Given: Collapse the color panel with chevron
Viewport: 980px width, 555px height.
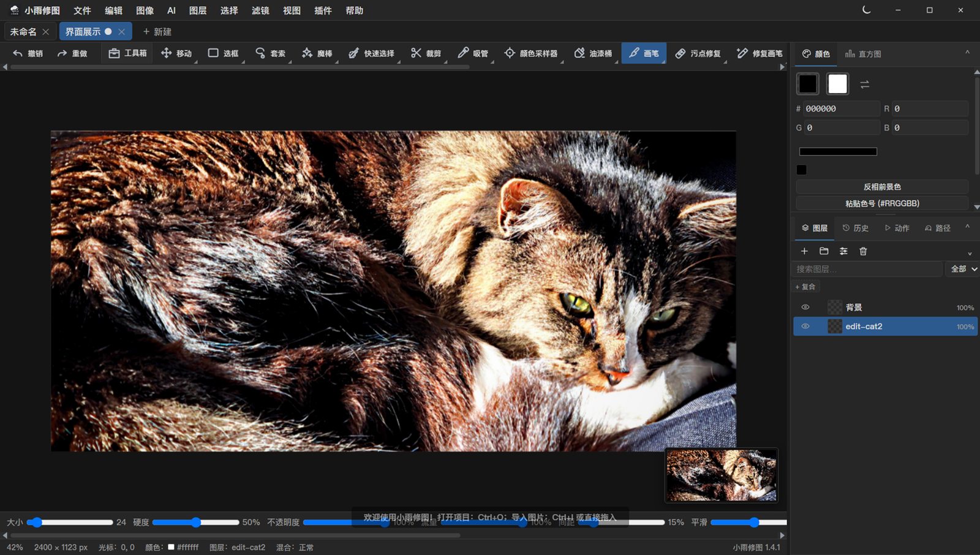Looking at the screenshot, I should [x=968, y=53].
